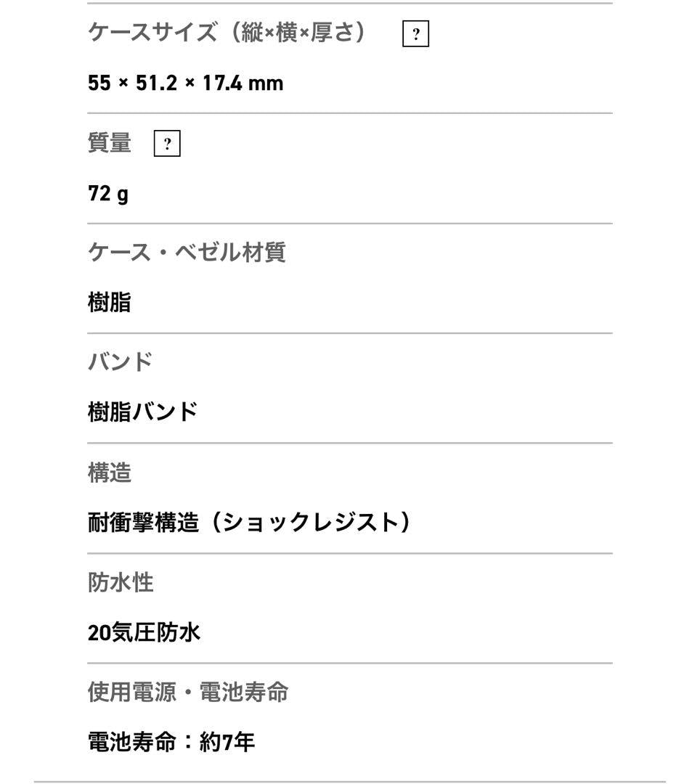Select the 72 g weight value
700x784 pixels.
point(108,194)
